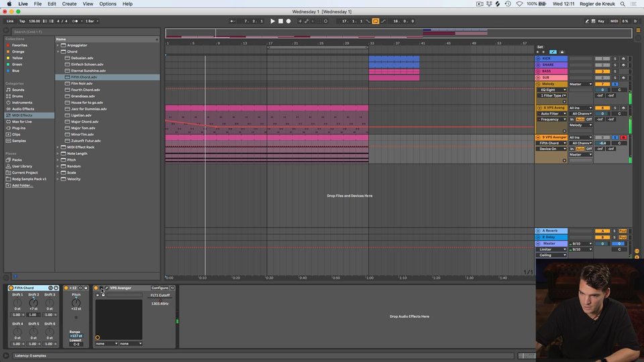Screen dimensions: 644x362
Task: Open the View menu
Action: click(88, 4)
